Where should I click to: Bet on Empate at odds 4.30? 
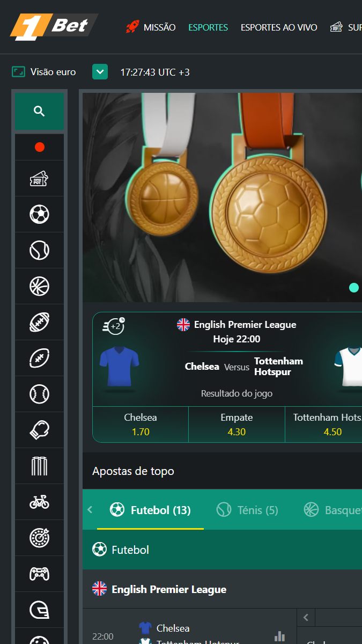237,425
